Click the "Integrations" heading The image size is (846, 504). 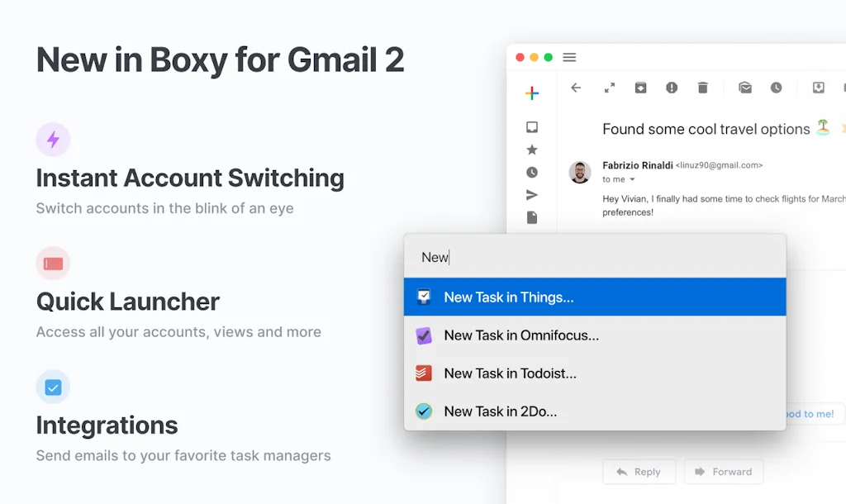(107, 426)
